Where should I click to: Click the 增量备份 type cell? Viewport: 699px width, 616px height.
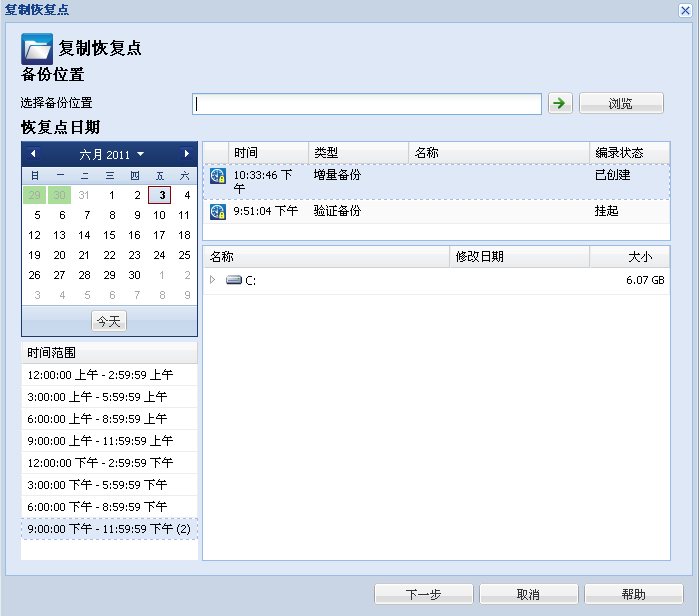click(x=337, y=175)
